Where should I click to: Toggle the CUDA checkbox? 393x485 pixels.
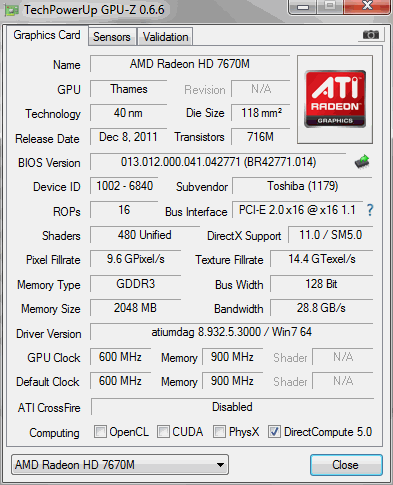[x=163, y=431]
